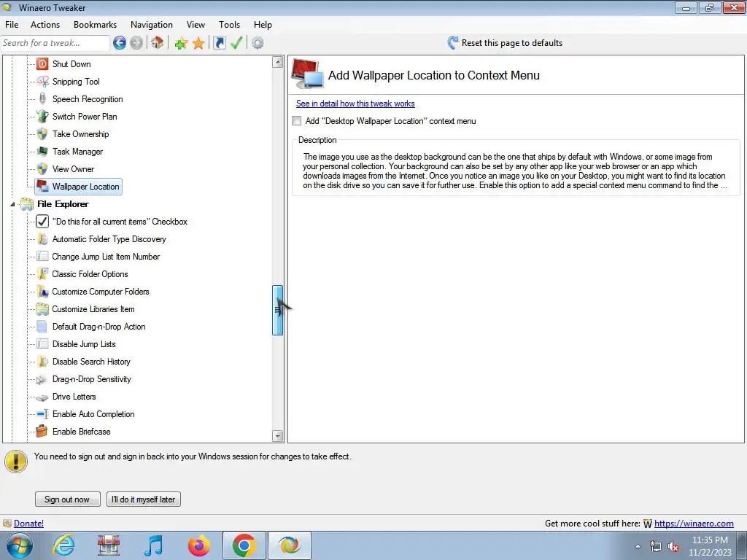Open the Donate! link

point(28,524)
